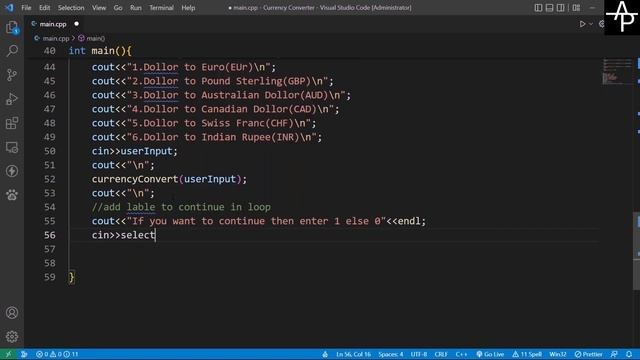
Task: Click Ln 56, Col 16 go-to-line indicator
Action: click(353, 354)
